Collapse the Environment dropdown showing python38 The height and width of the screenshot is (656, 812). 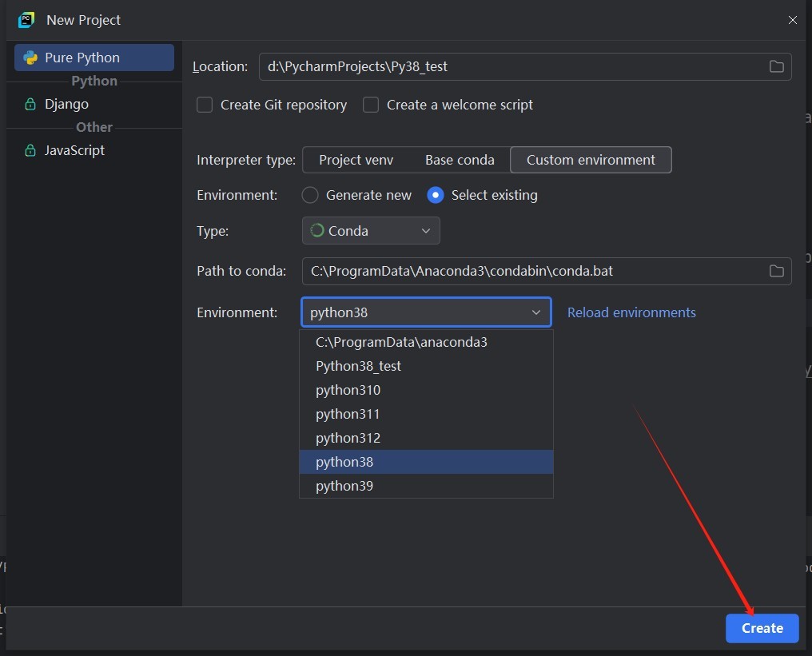(x=535, y=312)
